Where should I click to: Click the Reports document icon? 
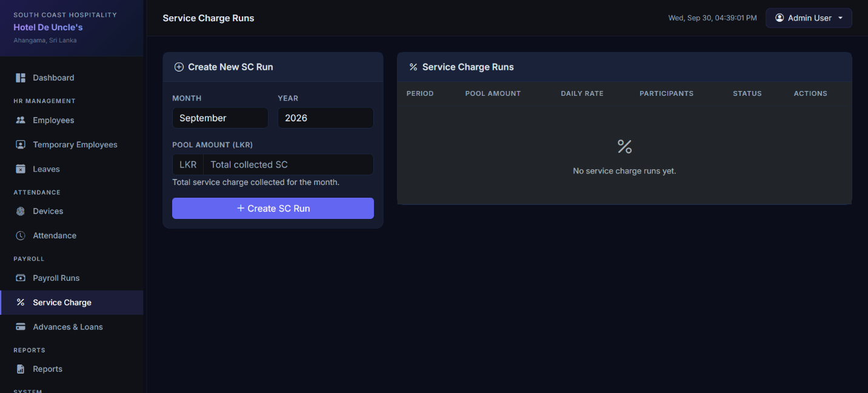pos(21,369)
